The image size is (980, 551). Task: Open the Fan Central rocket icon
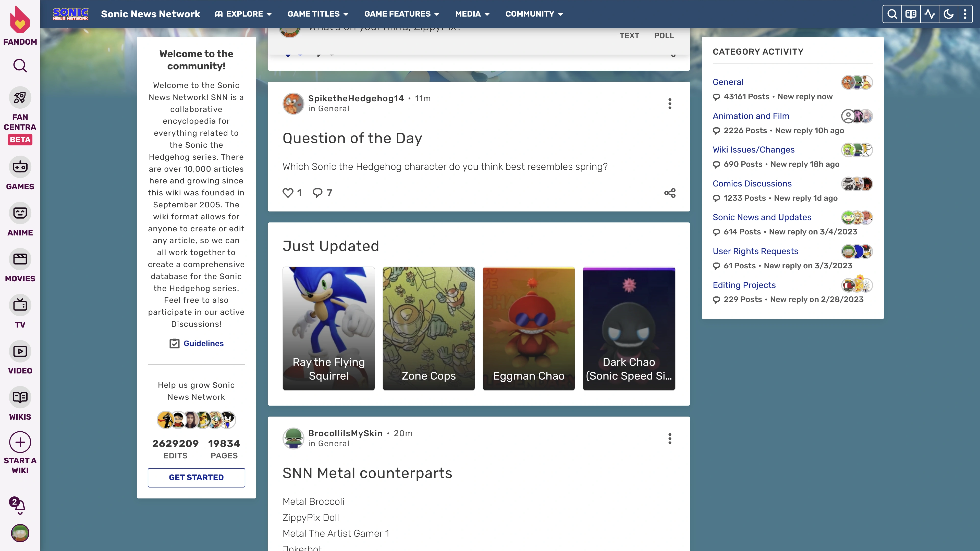coord(20,98)
